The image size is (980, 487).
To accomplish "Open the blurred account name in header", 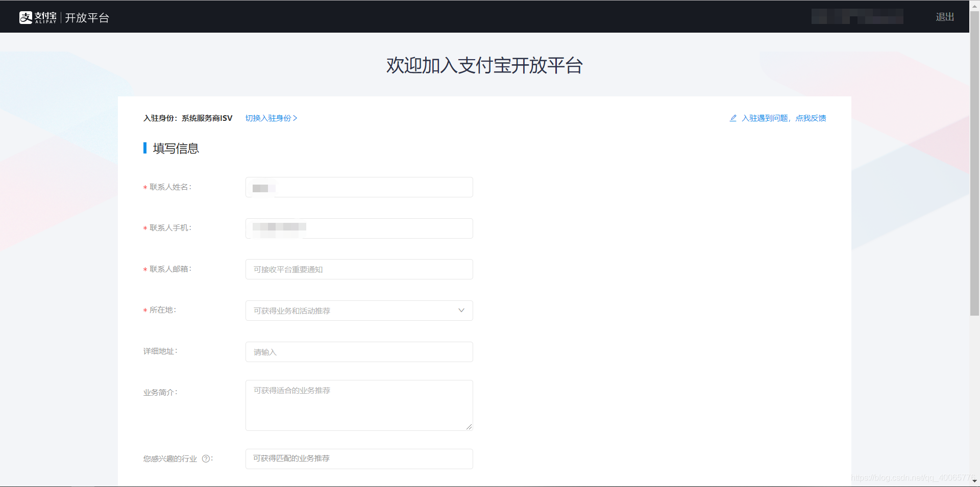I will pyautogui.click(x=857, y=16).
